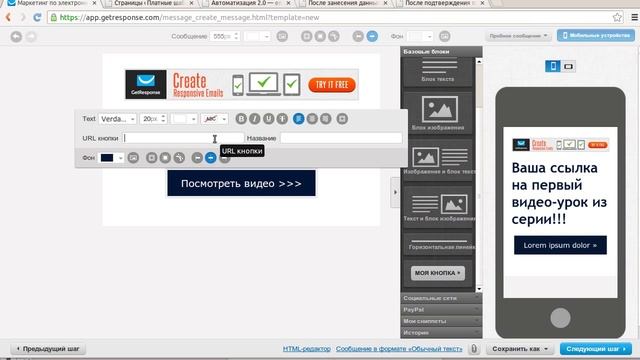Open text color dropdown in button toolbar
The height and width of the screenshot is (360, 640).
(193, 119)
